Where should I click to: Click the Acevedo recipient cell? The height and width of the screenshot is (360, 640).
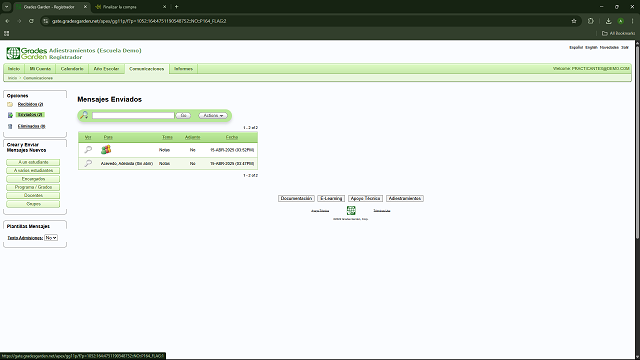(x=127, y=163)
